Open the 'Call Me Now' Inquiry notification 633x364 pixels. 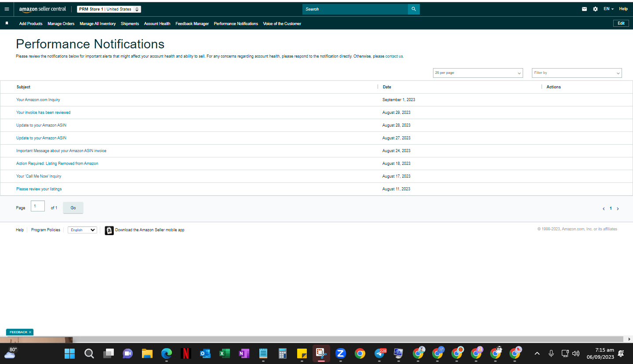tap(39, 176)
